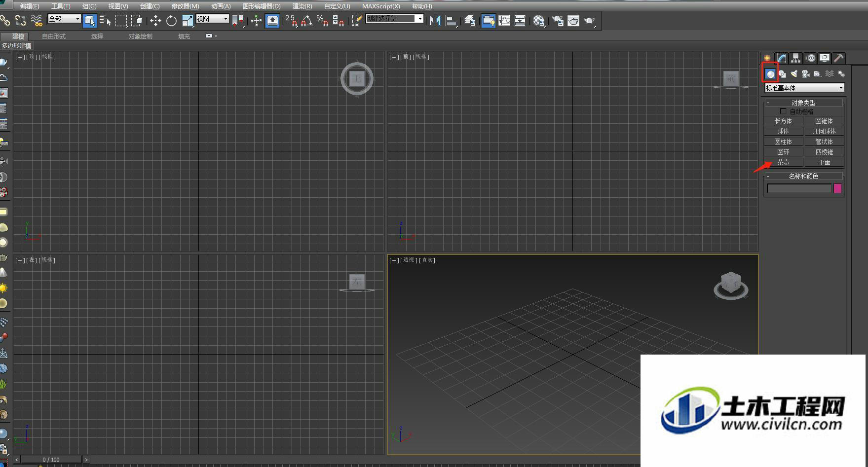The height and width of the screenshot is (467, 868).
Task: Switch to the 自由形式 ribbon tab
Action: click(x=54, y=36)
